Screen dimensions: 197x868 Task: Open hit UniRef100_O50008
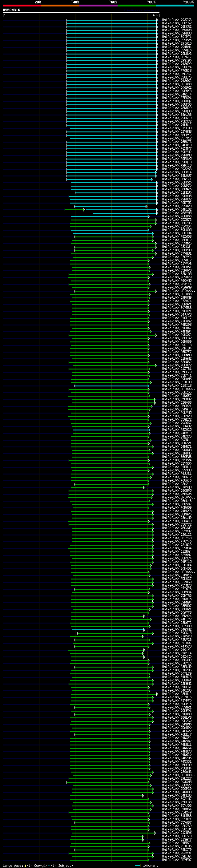tap(177, 30)
